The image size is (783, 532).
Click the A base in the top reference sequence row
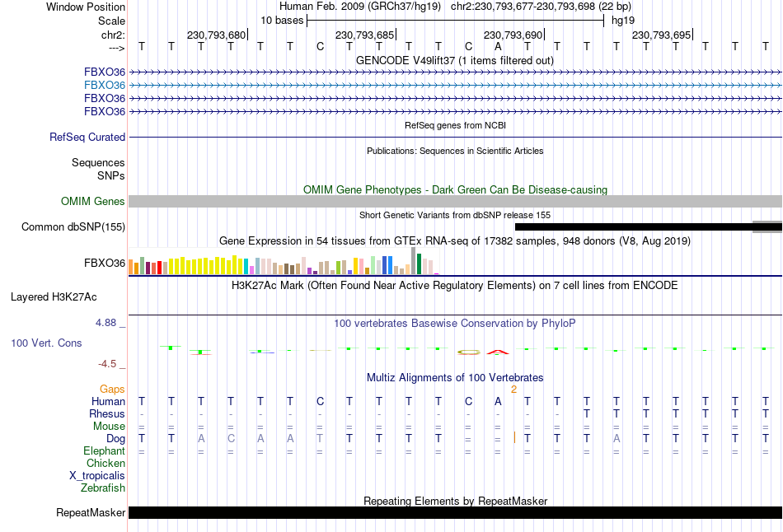pyautogui.click(x=498, y=46)
